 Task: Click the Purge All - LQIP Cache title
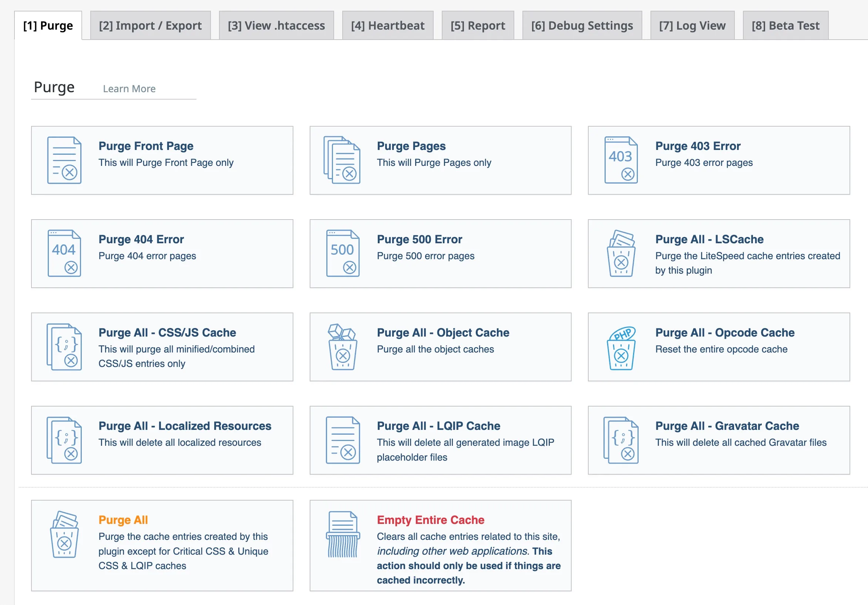pyautogui.click(x=438, y=426)
